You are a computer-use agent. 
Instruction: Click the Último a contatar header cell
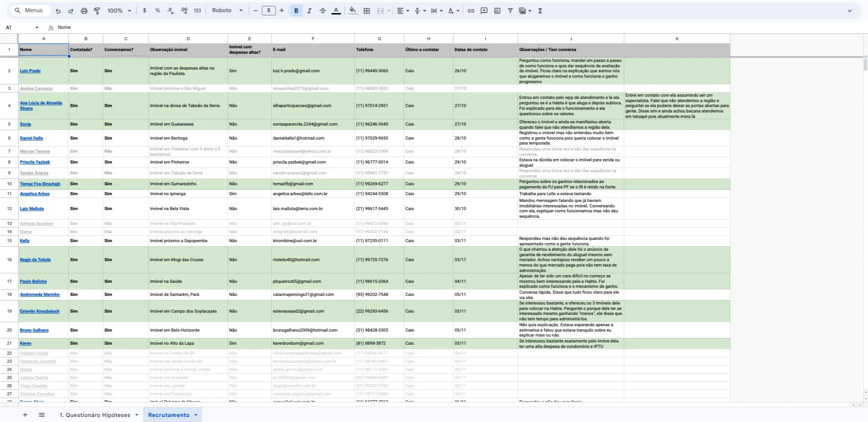click(428, 50)
